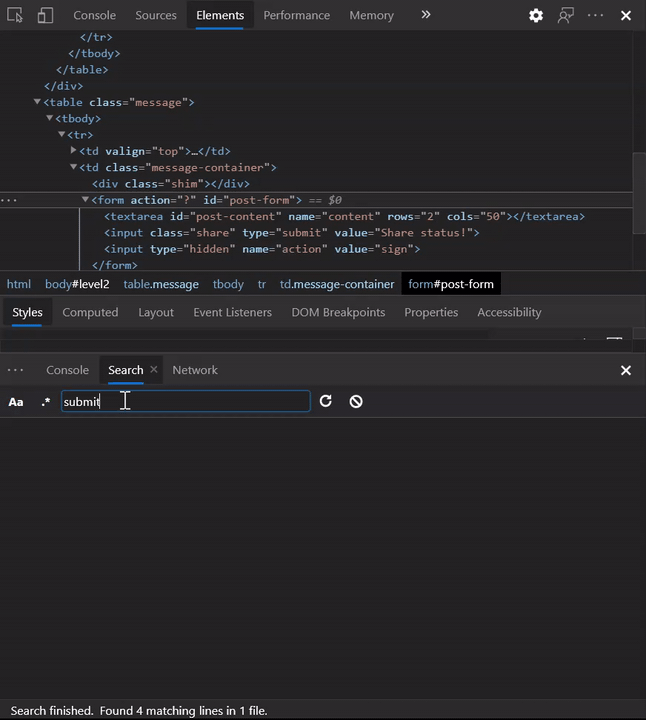Open the Performance tab

297,15
